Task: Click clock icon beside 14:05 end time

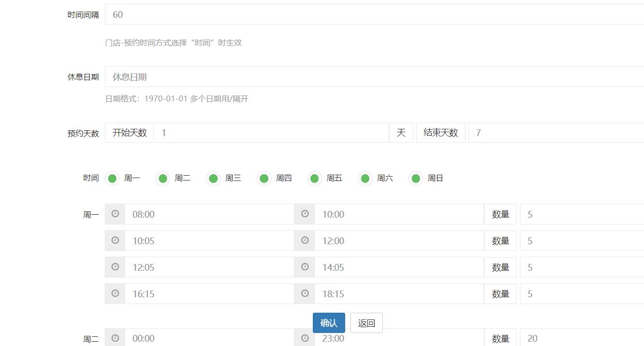Action: click(x=305, y=267)
